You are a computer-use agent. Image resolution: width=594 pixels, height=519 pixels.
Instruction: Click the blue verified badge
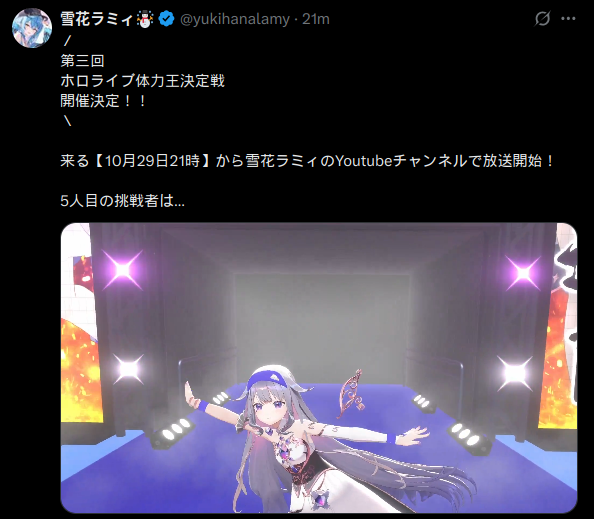pos(166,19)
